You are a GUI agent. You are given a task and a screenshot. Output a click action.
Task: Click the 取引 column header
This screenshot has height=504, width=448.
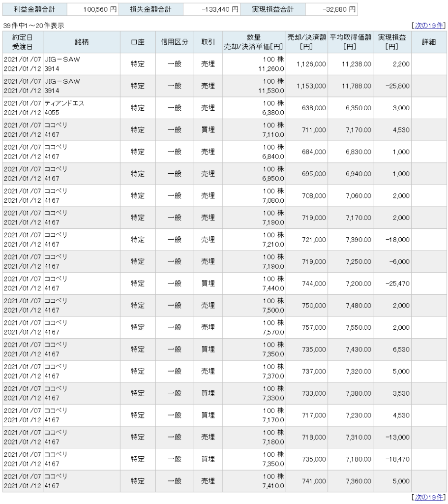click(208, 42)
